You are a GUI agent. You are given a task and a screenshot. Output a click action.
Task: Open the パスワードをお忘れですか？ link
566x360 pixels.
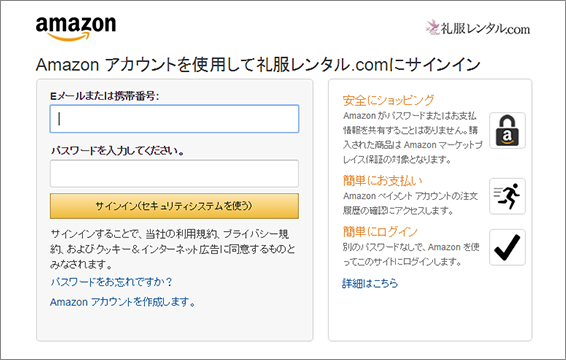[x=111, y=282]
